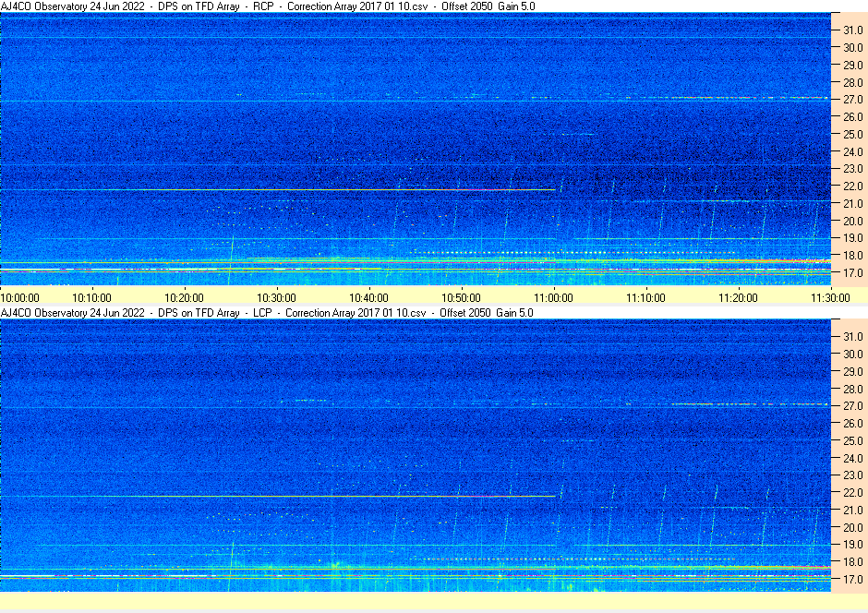
Task: Select the 28.0 frequency label on RCP panel
Action: (852, 82)
